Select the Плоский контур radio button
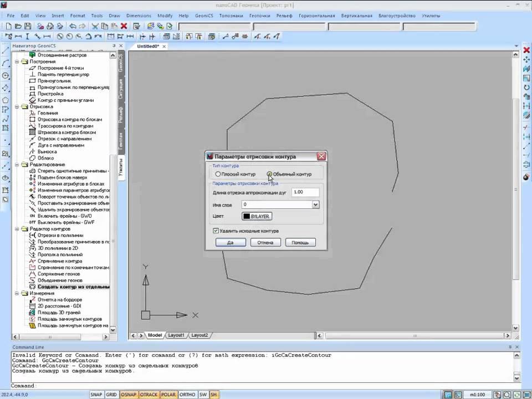Image resolution: width=532 pixels, height=399 pixels. pyautogui.click(x=218, y=174)
